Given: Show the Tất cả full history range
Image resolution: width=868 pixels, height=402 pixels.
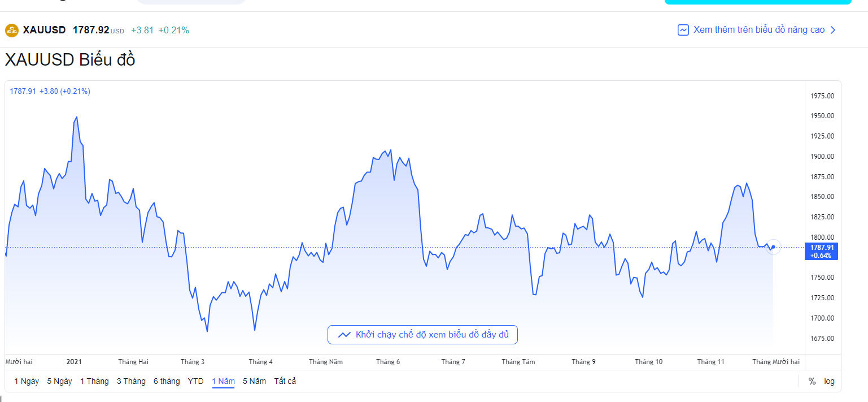Looking at the screenshot, I should 285,381.
